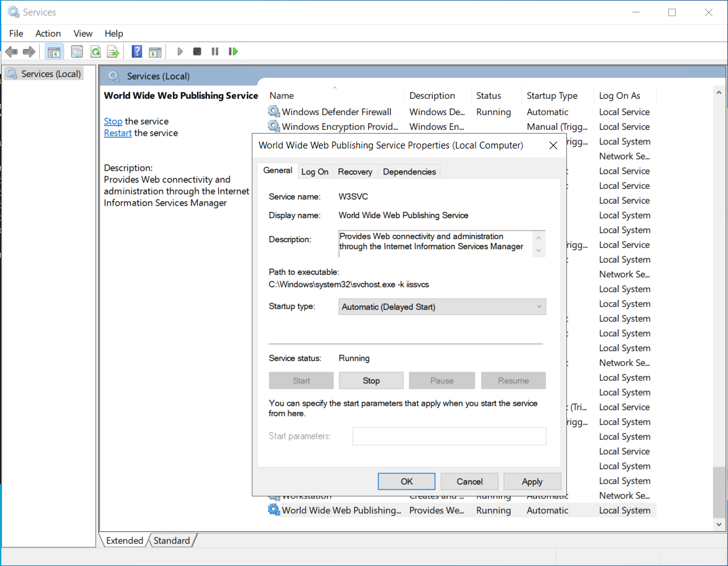Click the Start Service play icon
728x566 pixels.
tap(180, 52)
